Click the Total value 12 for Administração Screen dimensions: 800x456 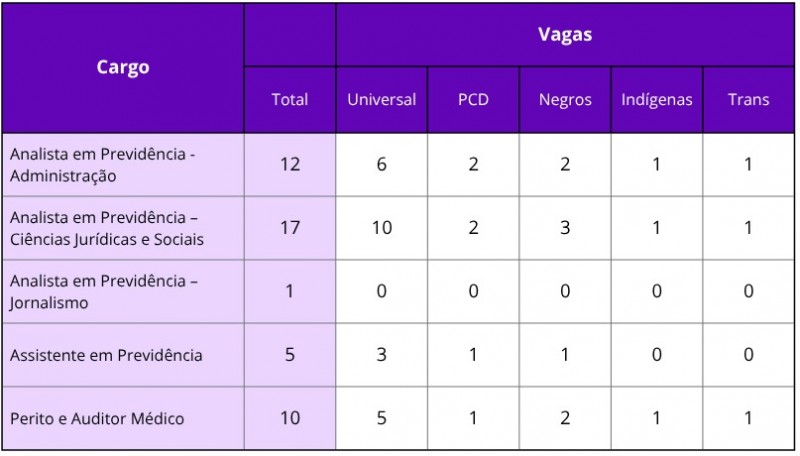pos(290,165)
